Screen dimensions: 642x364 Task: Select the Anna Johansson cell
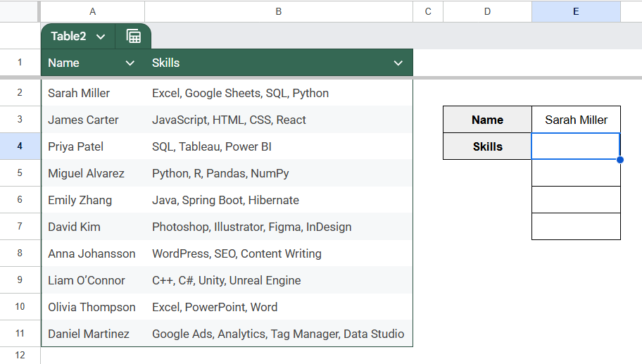coord(92,253)
